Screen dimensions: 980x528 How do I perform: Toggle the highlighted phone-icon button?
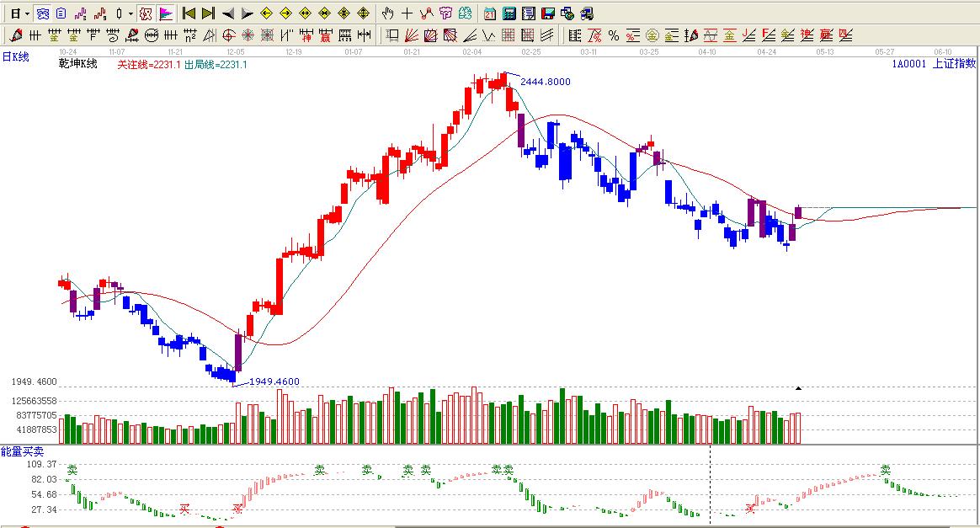pyautogui.click(x=41, y=13)
